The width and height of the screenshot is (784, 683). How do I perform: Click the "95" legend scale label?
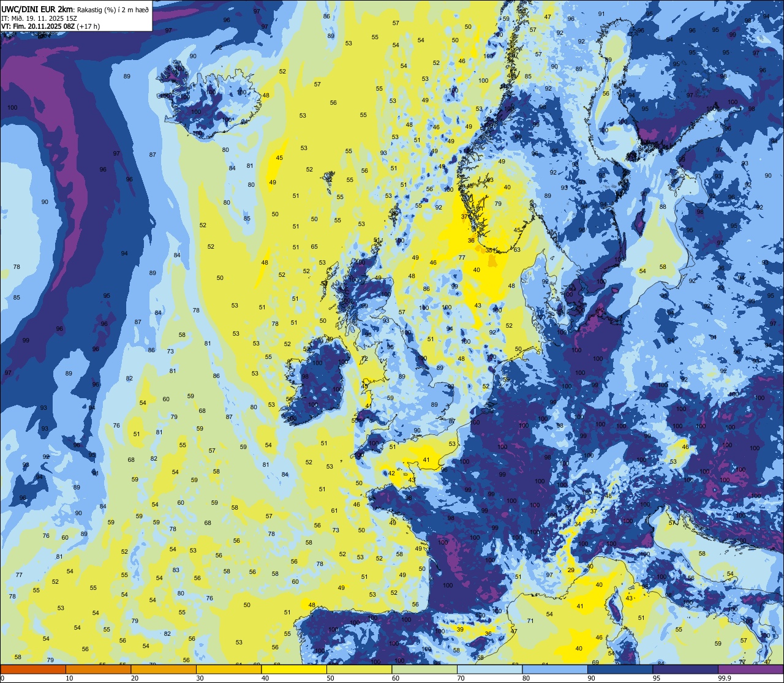click(657, 678)
